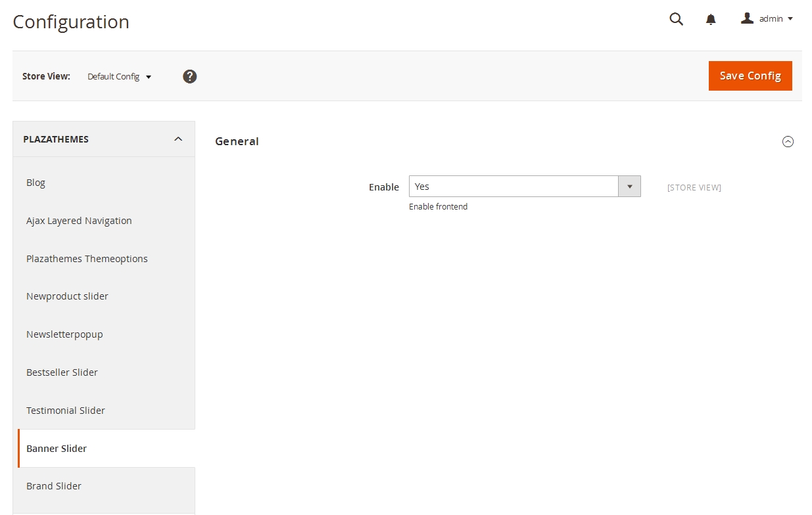The image size is (812, 515).
Task: Click the Save Config button
Action: [x=750, y=76]
